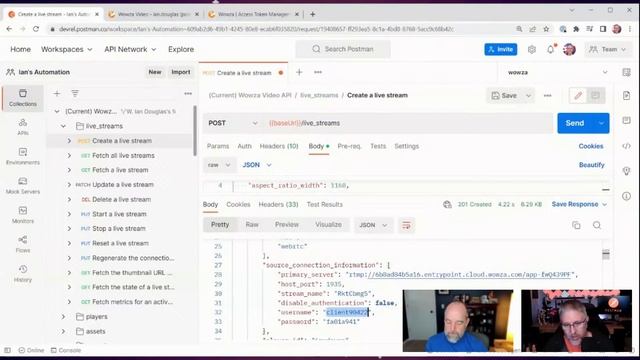Open collections panel more options menu
The height and width of the screenshot is (360, 640).
[x=188, y=93]
